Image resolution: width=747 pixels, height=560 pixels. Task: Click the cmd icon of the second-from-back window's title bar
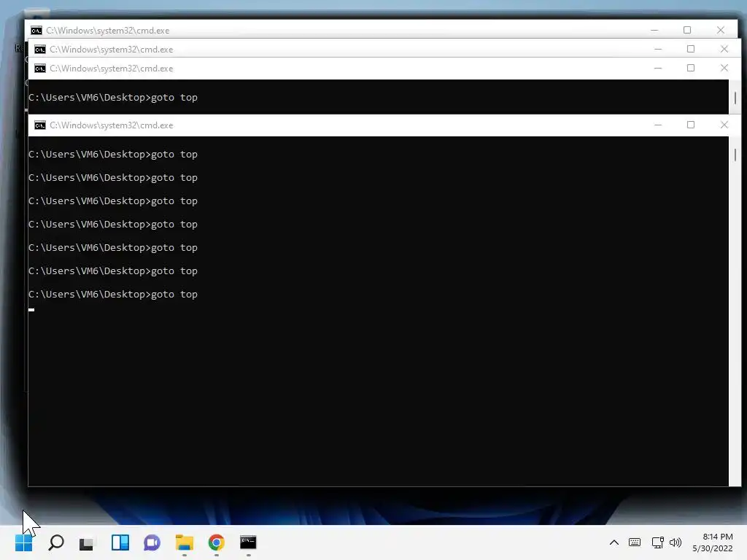click(x=40, y=50)
